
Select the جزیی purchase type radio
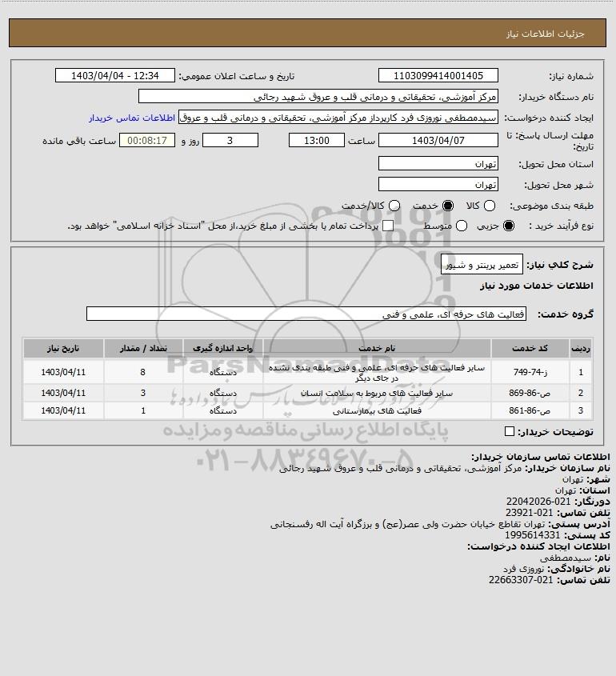click(509, 226)
